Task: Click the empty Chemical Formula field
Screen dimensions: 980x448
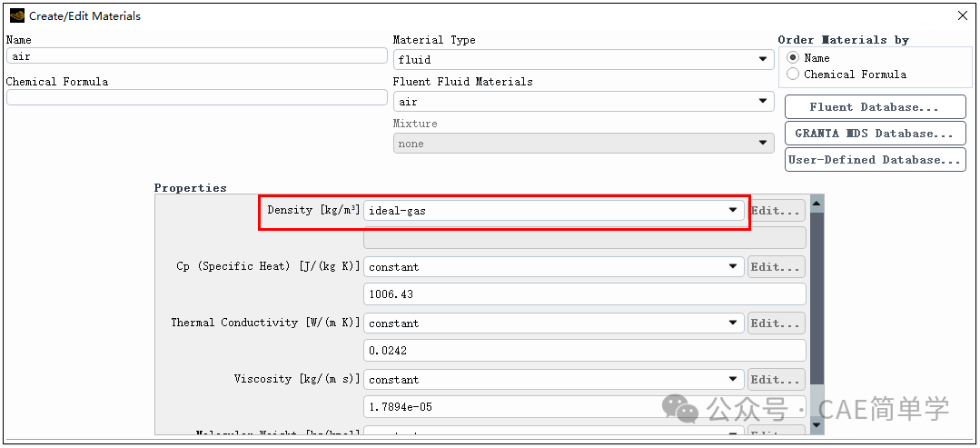Action: (197, 97)
